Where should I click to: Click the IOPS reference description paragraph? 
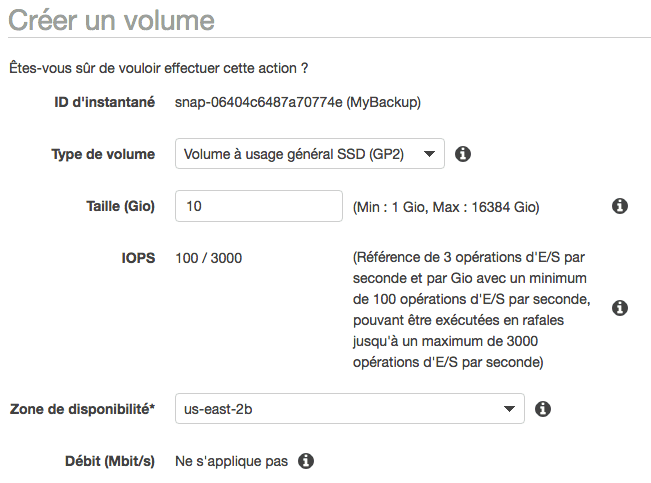point(472,309)
